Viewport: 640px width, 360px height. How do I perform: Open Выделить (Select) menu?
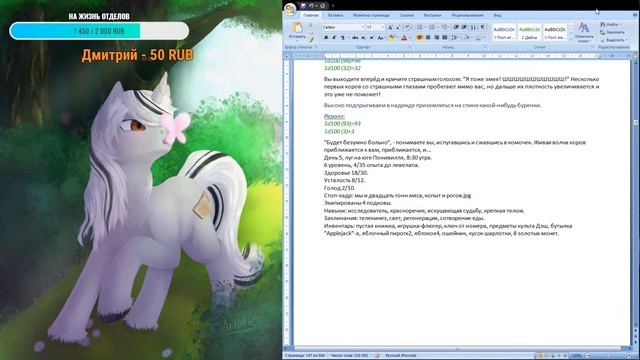point(614,40)
